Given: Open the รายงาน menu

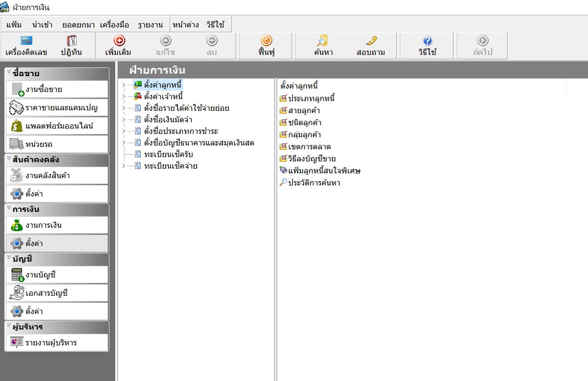Looking at the screenshot, I should [x=150, y=25].
